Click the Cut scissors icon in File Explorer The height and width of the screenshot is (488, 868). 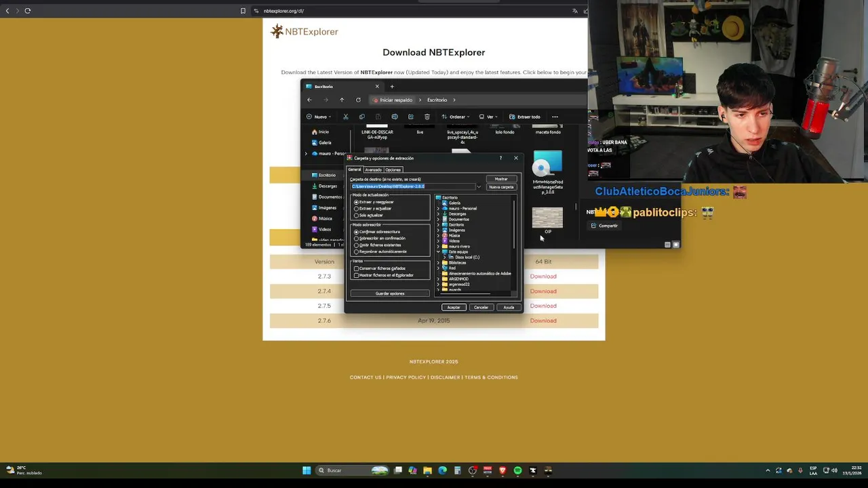tap(345, 117)
